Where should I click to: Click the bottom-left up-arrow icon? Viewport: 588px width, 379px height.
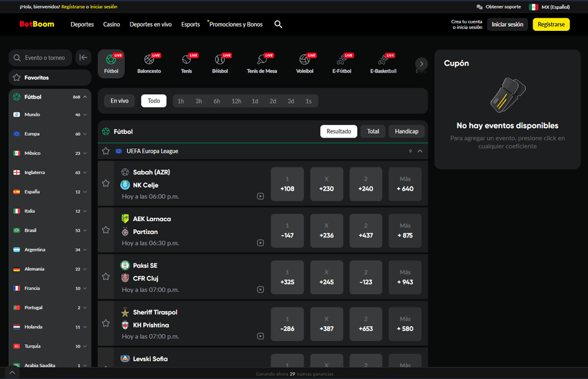click(x=12, y=373)
